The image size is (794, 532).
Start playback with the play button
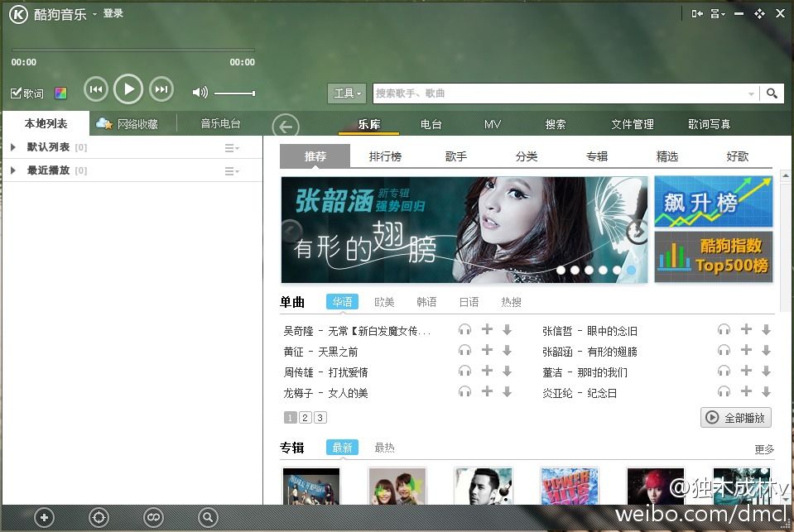pos(128,89)
